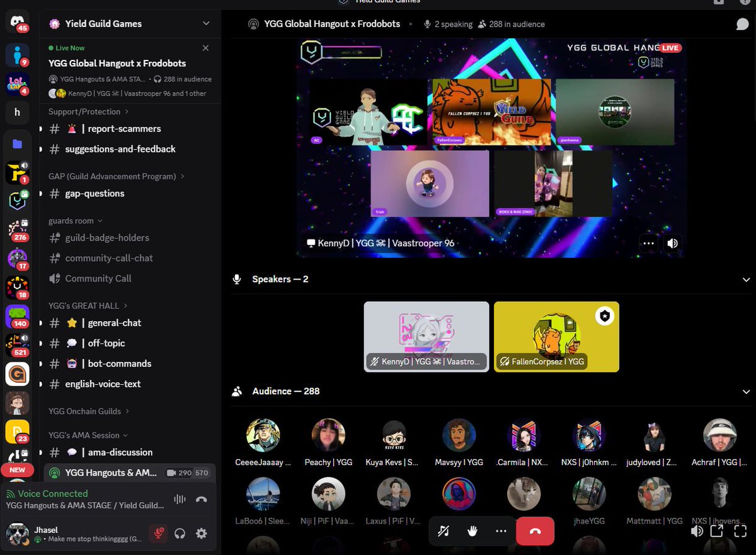756x555 pixels.
Task: Open gap-questions channel
Action: 130,193
